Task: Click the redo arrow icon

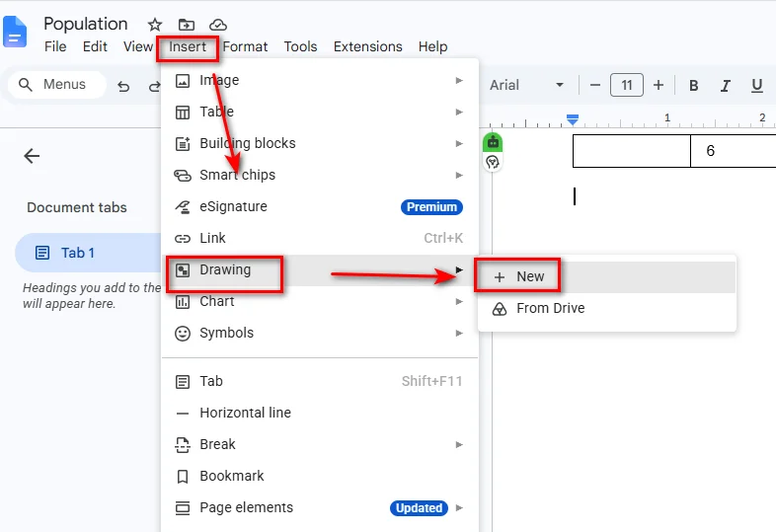Action: pos(154,86)
